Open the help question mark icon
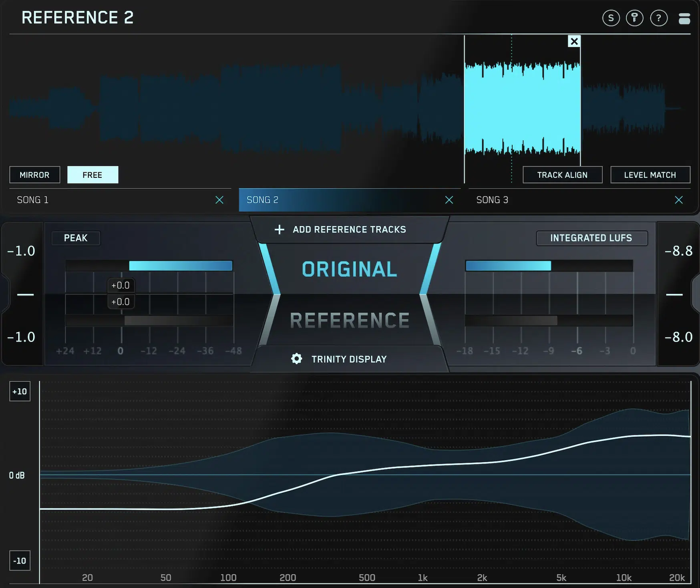Viewport: 700px width, 588px height. (x=659, y=18)
